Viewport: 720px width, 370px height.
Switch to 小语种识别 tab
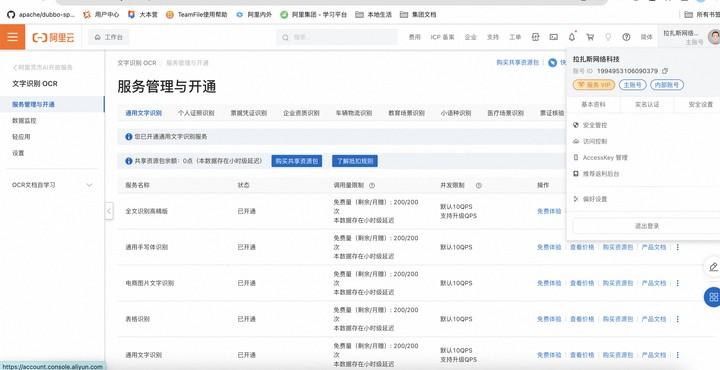pyautogui.click(x=456, y=113)
